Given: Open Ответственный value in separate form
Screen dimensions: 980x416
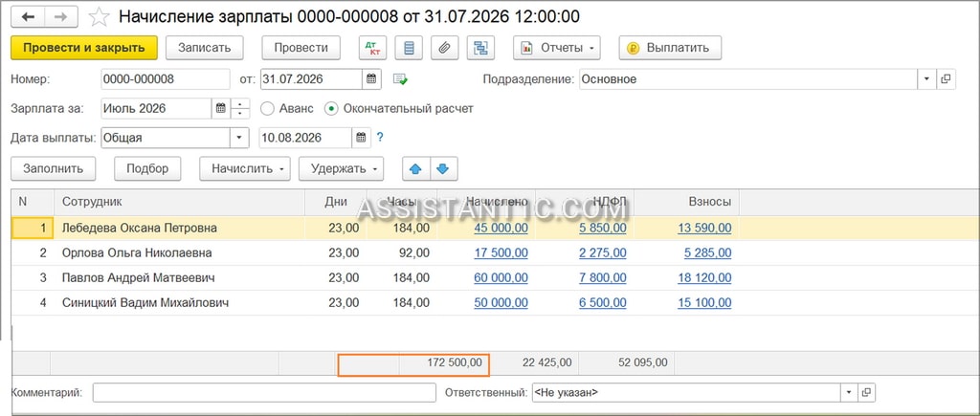Looking at the screenshot, I should (x=866, y=392).
